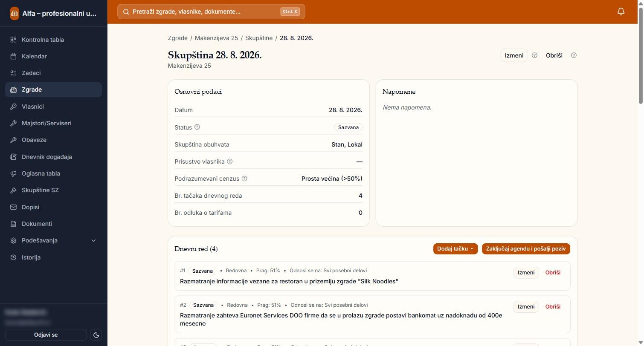Screen dimensions: 644x346
Task: Delete agenda item #1 Silk Noodles
Action: point(553,272)
